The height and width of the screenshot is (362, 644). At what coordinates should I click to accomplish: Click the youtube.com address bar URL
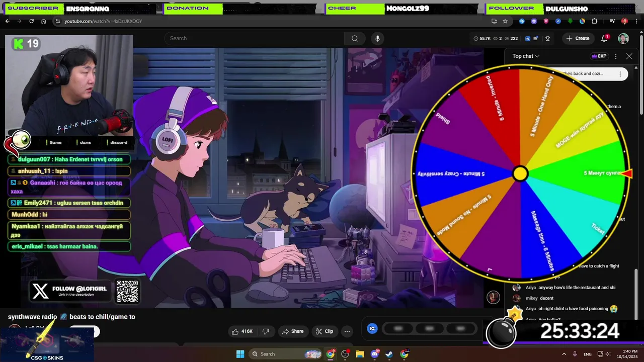click(x=103, y=21)
